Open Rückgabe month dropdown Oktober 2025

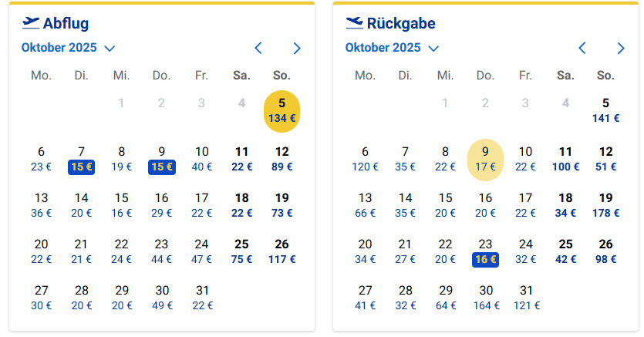[392, 48]
